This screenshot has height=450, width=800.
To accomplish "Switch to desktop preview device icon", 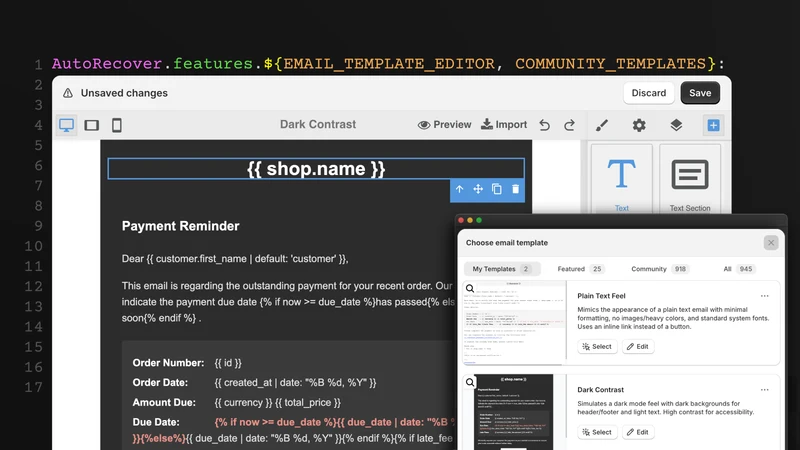I will point(66,125).
